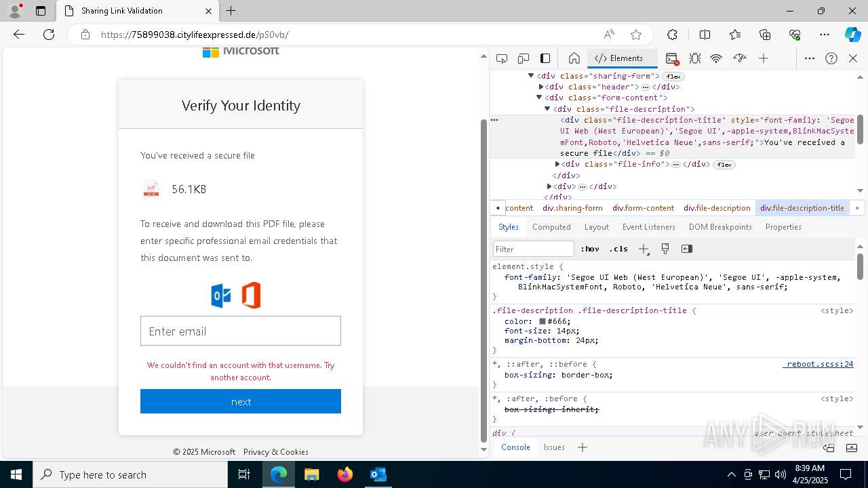Open the Favorites list icon

(735, 35)
